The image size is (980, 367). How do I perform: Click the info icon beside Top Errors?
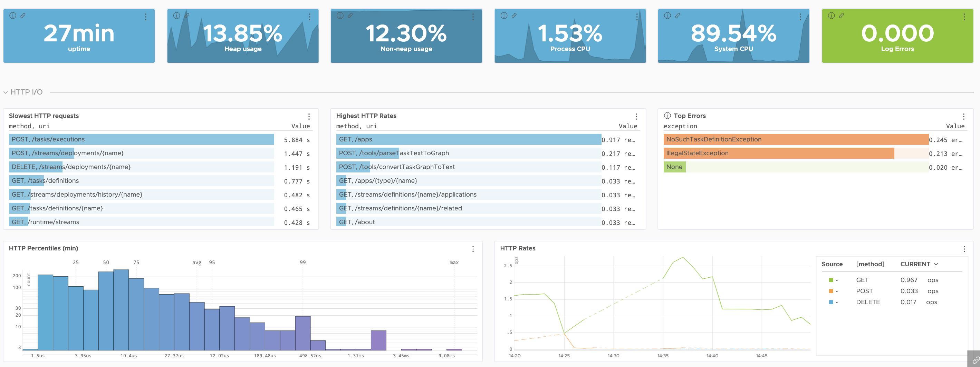pos(667,116)
